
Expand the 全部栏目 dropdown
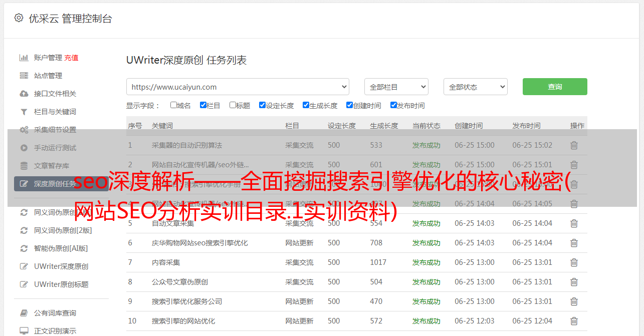point(396,87)
